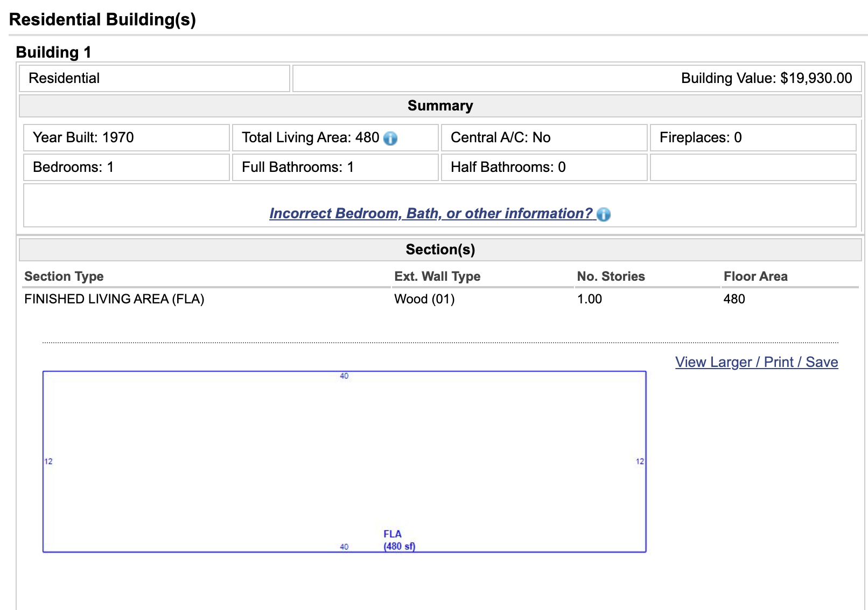Select the FINISHED LIVING AREA (FLA) row
868x610 pixels.
114,299
